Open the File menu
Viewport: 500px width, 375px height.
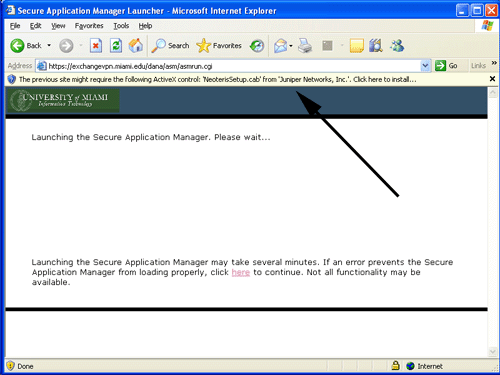(15, 26)
